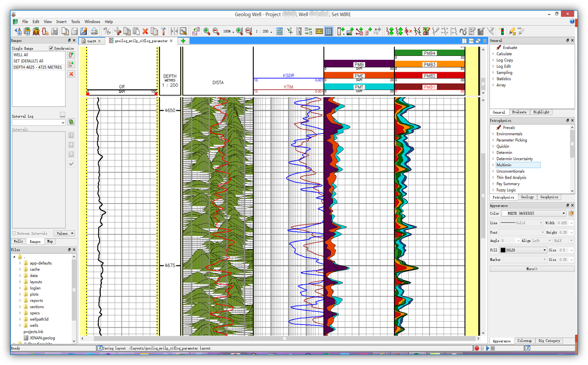Click the hammer tool icon
The height and width of the screenshot is (365, 588).
(163, 31)
